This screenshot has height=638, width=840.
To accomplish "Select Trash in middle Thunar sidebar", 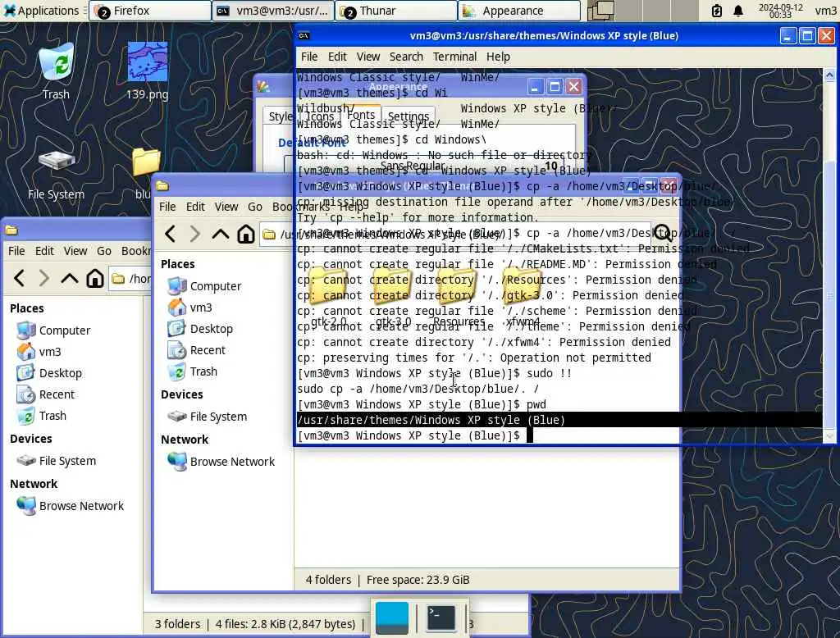I will 193,371.
